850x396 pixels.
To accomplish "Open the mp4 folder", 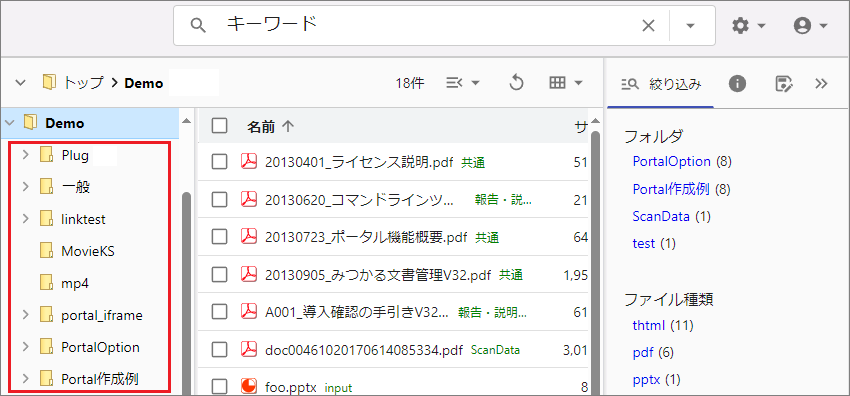I will 75,283.
